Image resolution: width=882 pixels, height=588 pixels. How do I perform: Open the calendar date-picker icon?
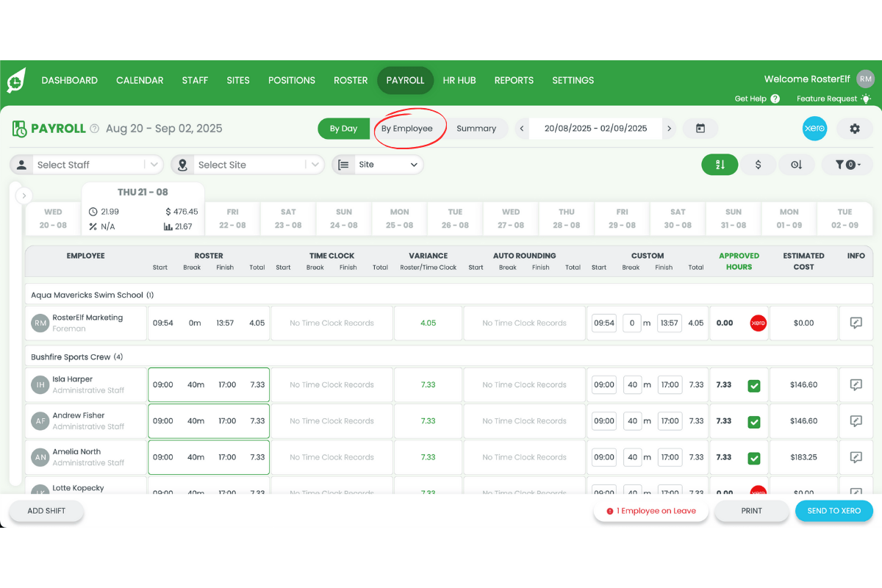(700, 128)
